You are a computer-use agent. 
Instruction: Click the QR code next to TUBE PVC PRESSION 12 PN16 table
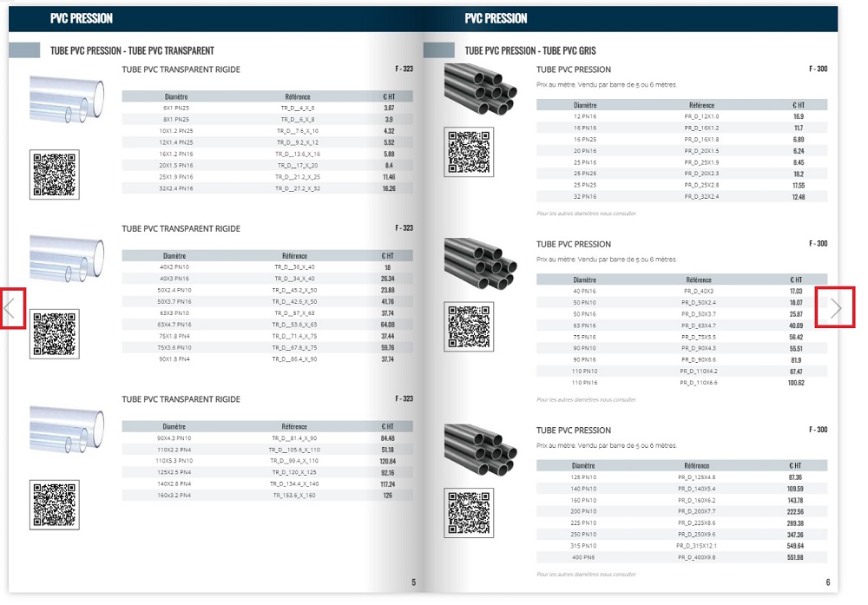[471, 152]
